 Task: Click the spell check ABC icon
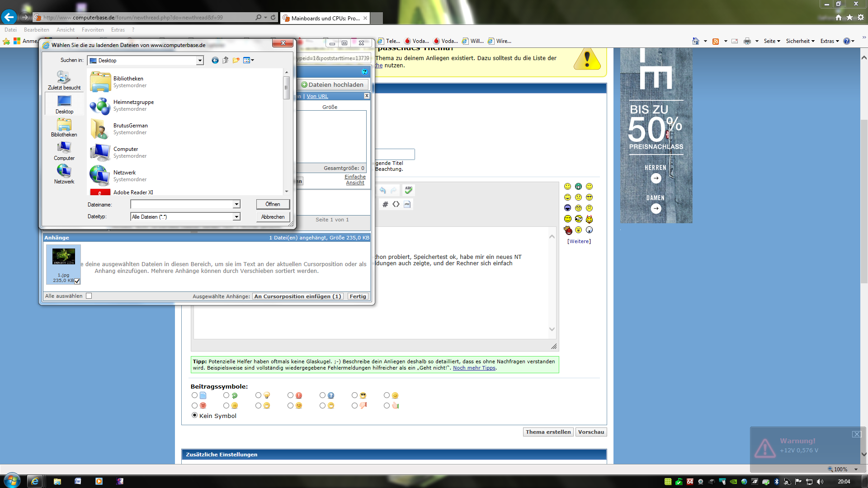(408, 190)
